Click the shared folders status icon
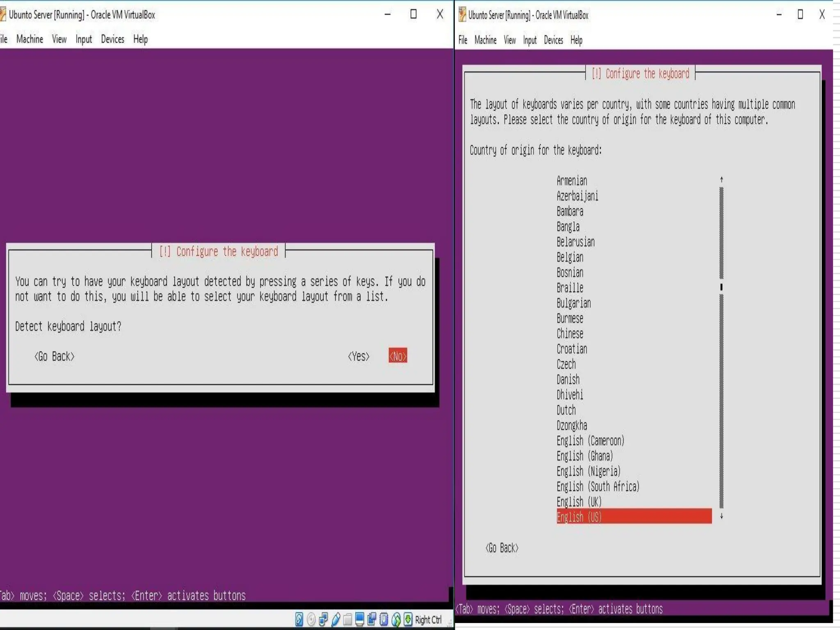840x630 pixels. point(347,619)
